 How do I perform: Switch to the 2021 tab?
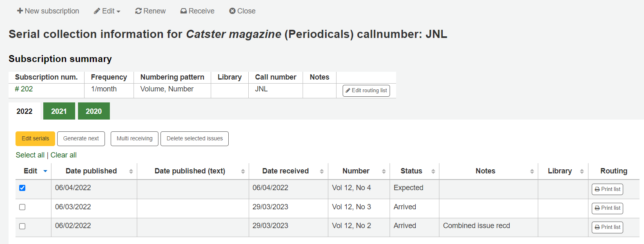(x=59, y=111)
